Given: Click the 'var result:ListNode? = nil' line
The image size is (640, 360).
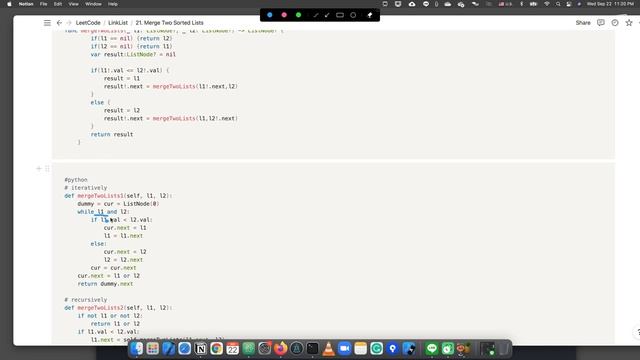Looking at the screenshot, I should (133, 54).
